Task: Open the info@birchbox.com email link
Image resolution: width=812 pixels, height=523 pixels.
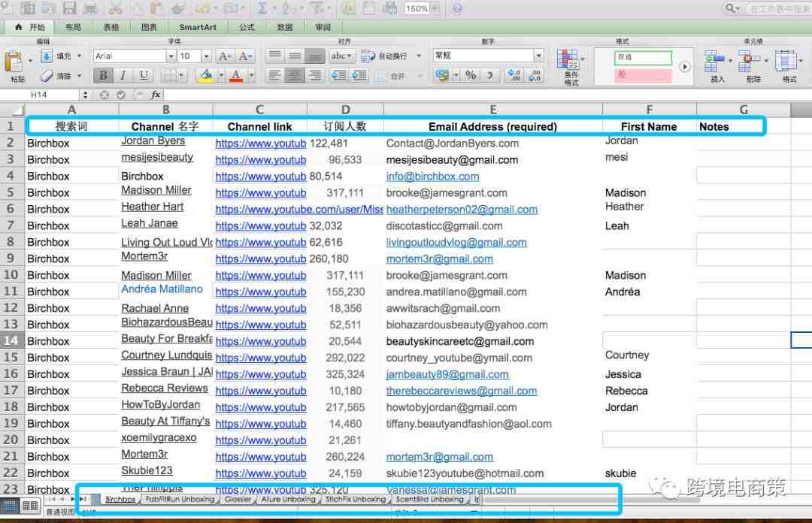Action: pos(432,176)
